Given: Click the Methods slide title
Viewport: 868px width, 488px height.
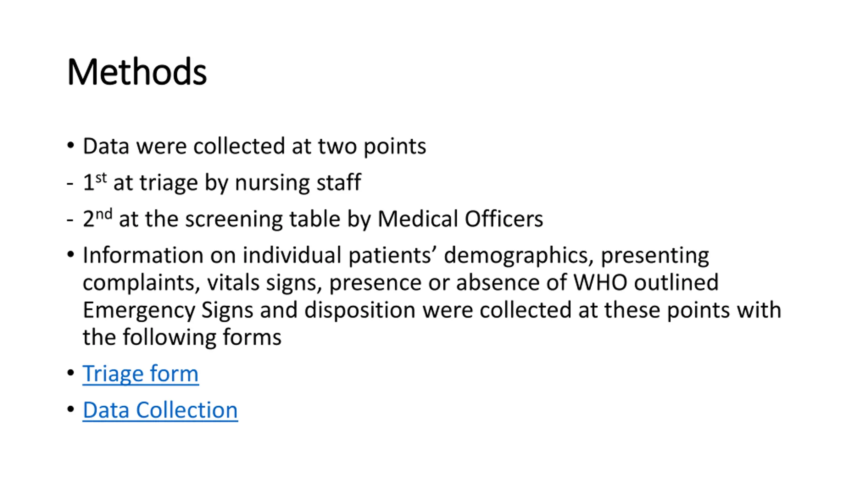Looking at the screenshot, I should [x=137, y=72].
